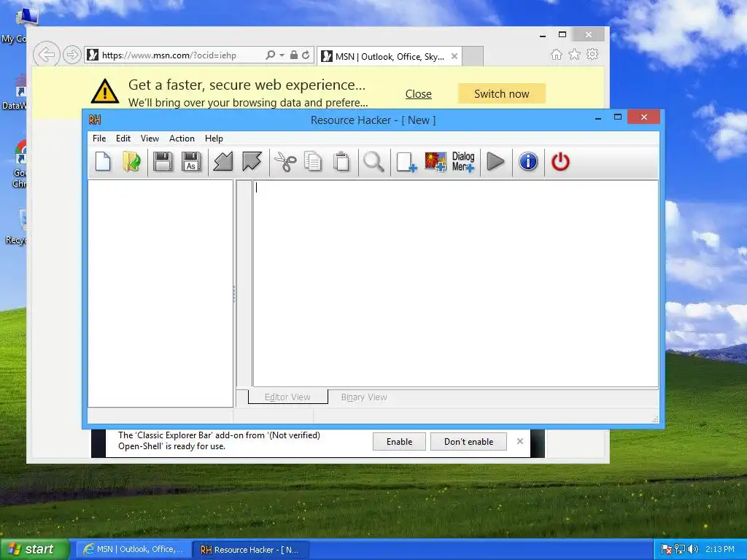Refresh the MSN page
The width and height of the screenshot is (747, 560).
click(306, 55)
